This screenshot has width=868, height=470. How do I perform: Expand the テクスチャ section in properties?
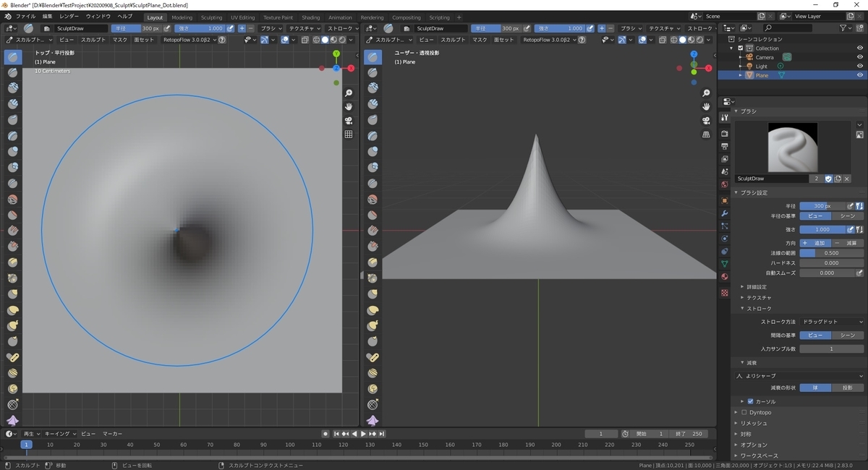point(758,297)
